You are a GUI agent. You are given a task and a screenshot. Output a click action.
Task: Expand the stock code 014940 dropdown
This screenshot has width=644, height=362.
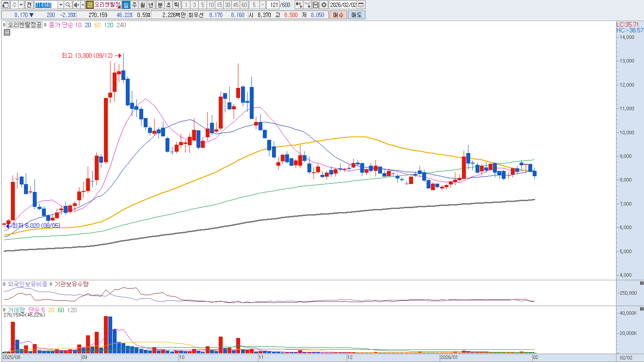click(60, 5)
